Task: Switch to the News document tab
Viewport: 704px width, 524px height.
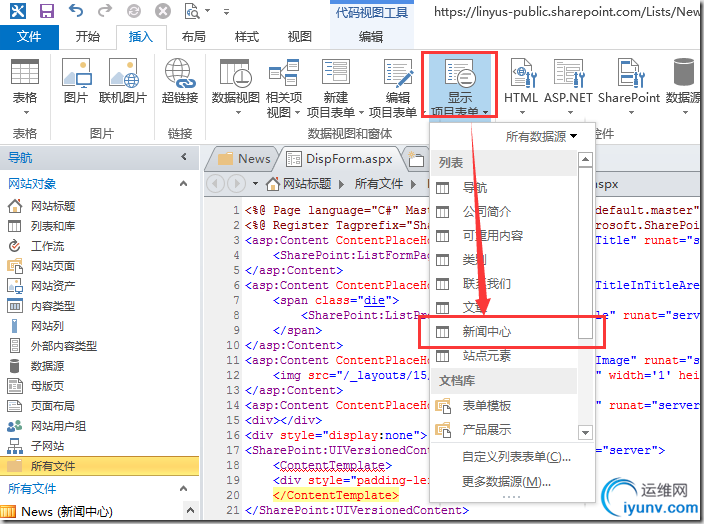Action: pos(244,159)
